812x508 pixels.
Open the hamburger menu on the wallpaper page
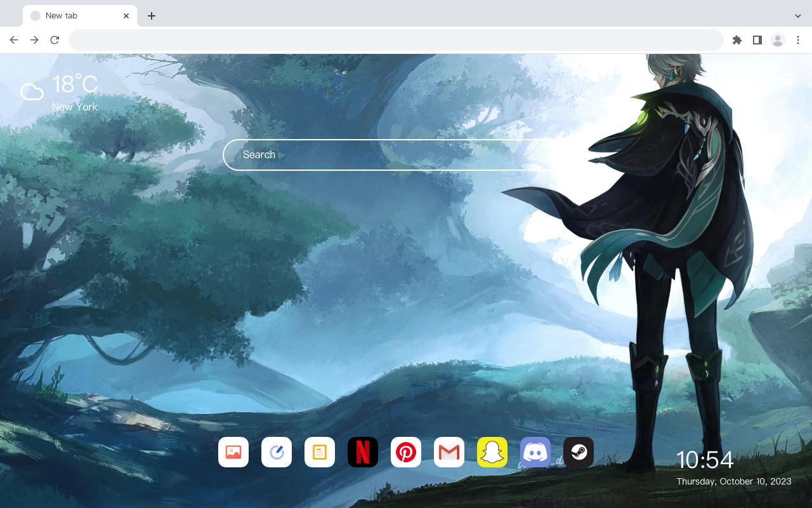(787, 79)
